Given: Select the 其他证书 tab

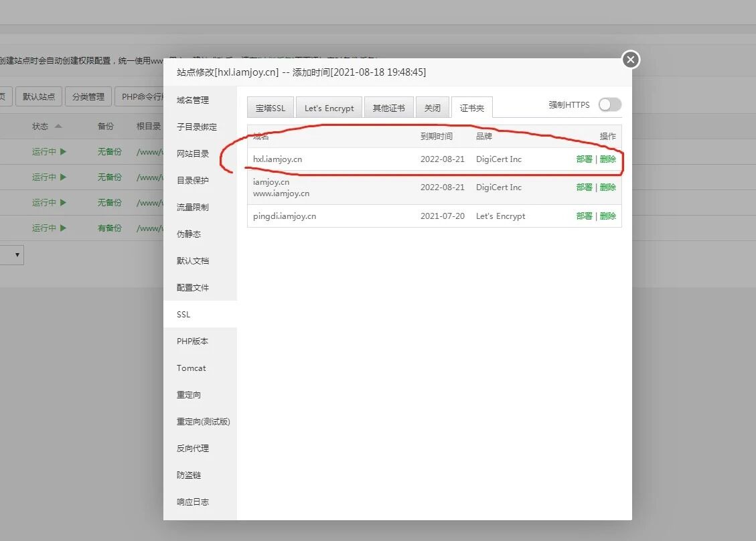Looking at the screenshot, I should tap(388, 108).
